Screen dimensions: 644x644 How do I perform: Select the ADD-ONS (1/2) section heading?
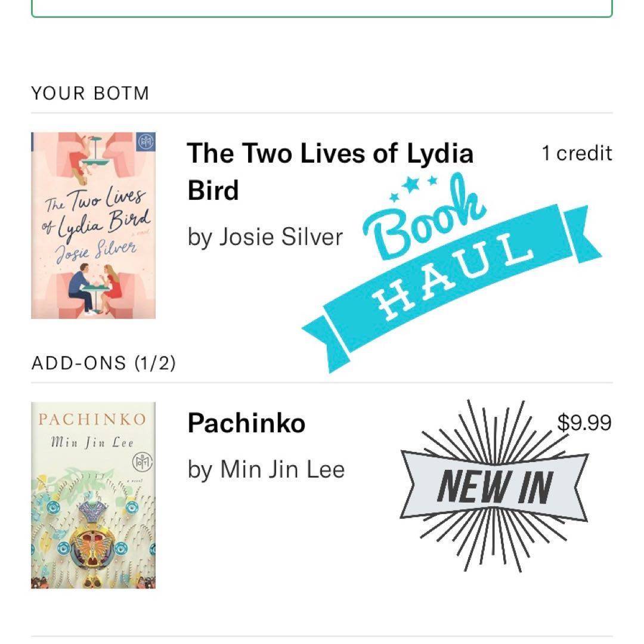pos(103,363)
